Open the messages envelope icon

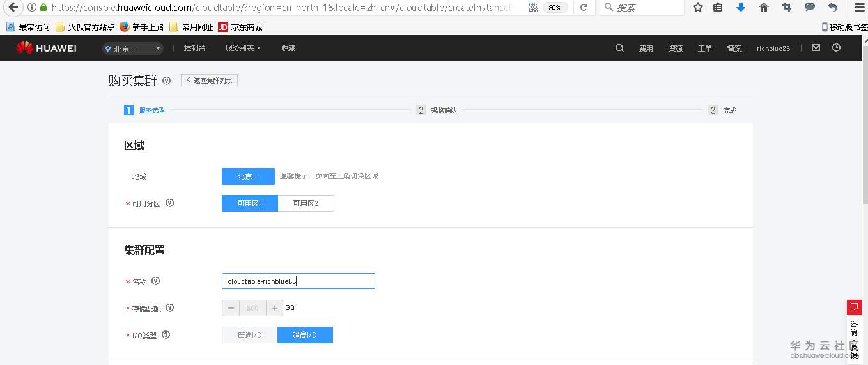(816, 48)
